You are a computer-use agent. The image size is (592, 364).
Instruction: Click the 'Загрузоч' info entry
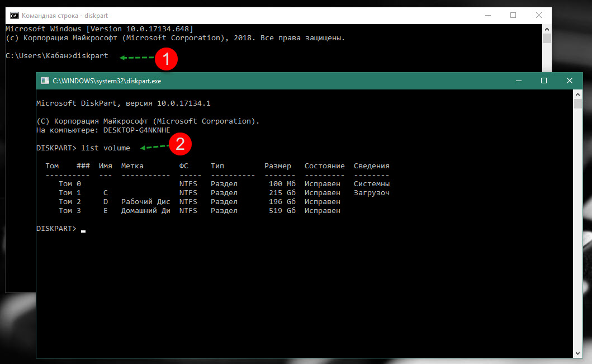click(372, 193)
